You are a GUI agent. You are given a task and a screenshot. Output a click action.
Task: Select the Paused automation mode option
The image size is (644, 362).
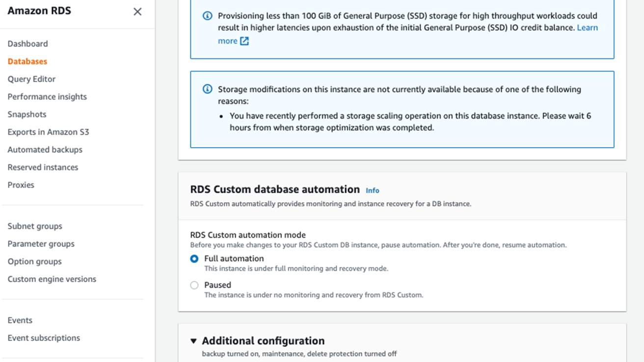click(x=194, y=285)
